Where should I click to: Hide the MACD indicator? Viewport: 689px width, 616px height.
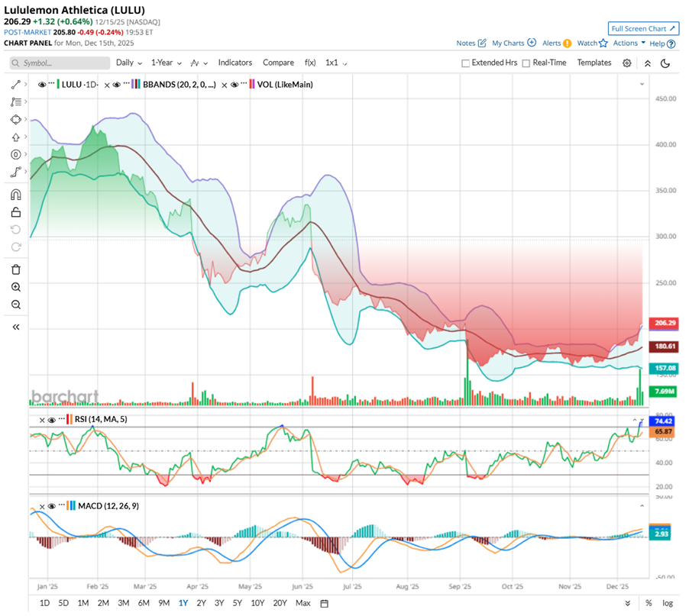coord(52,507)
